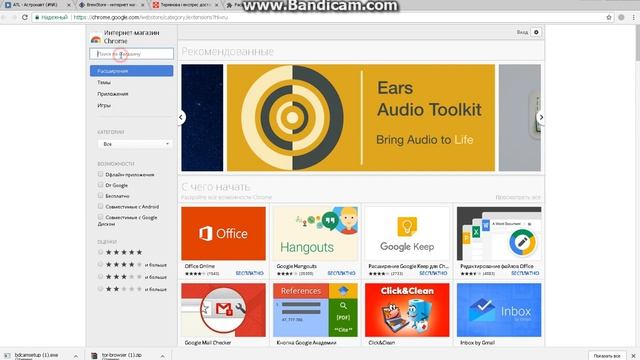Viewport: 640px width, 360px height.
Task: Open the Расширения section
Action: 131,71
